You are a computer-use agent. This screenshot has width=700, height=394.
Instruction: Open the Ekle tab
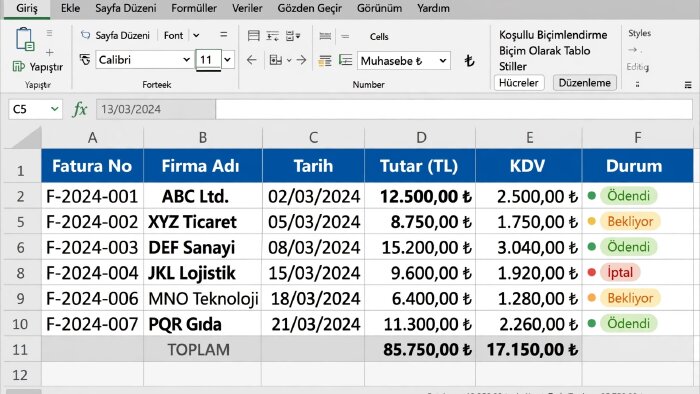point(71,8)
